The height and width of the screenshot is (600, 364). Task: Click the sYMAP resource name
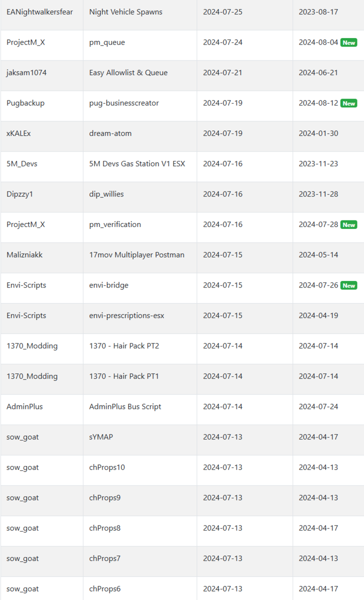pos(101,437)
